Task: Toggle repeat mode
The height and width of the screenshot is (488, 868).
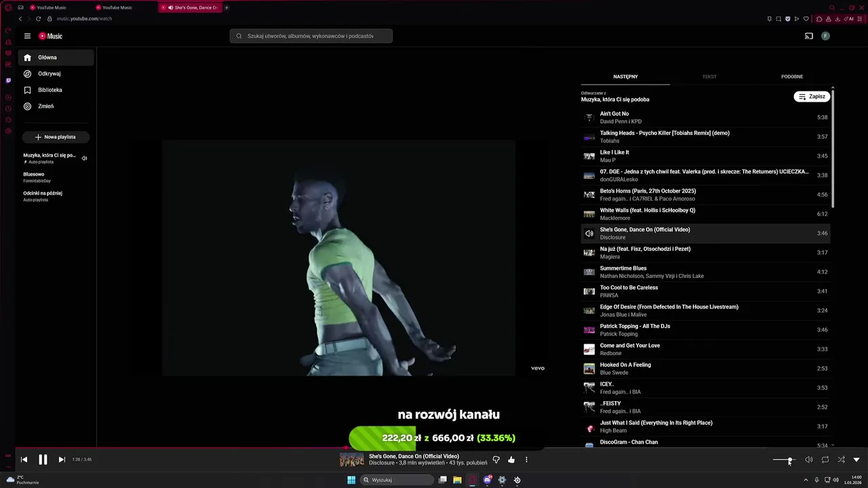Action: [825, 460]
